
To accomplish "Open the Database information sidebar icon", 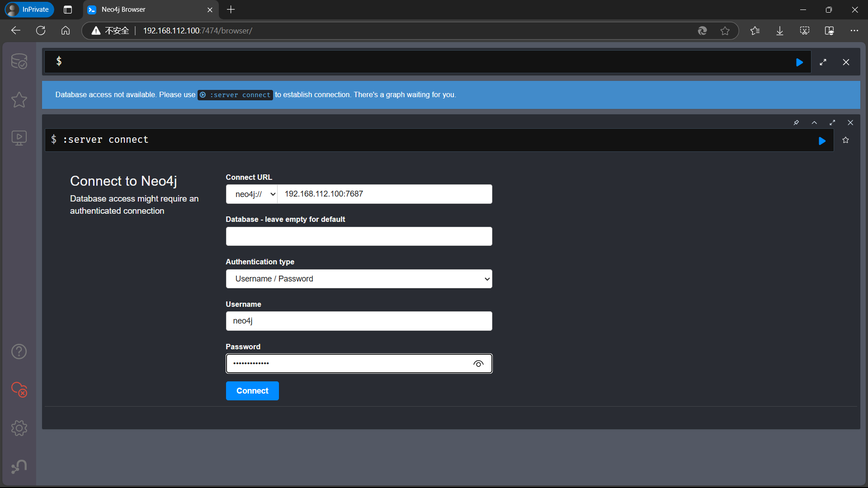I will pos(19,61).
